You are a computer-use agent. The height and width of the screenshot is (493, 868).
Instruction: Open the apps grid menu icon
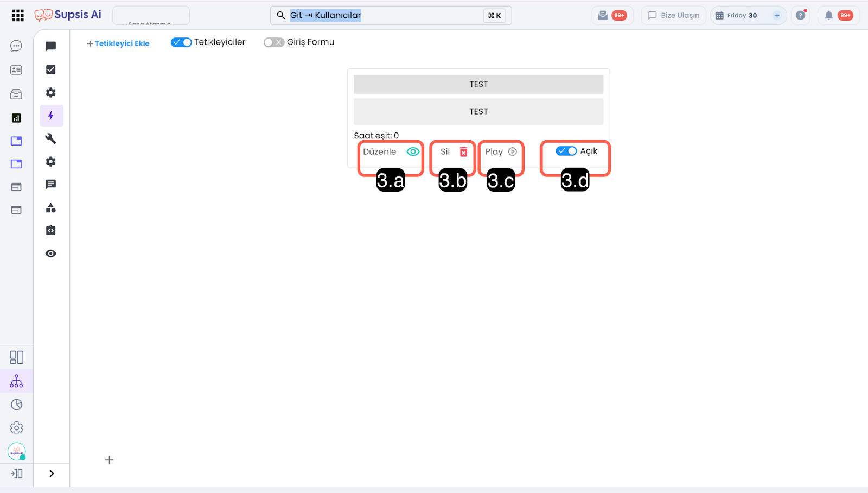click(17, 15)
